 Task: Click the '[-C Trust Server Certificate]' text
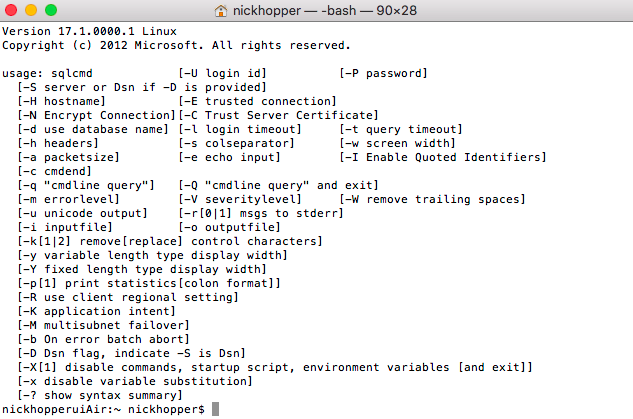[279, 115]
